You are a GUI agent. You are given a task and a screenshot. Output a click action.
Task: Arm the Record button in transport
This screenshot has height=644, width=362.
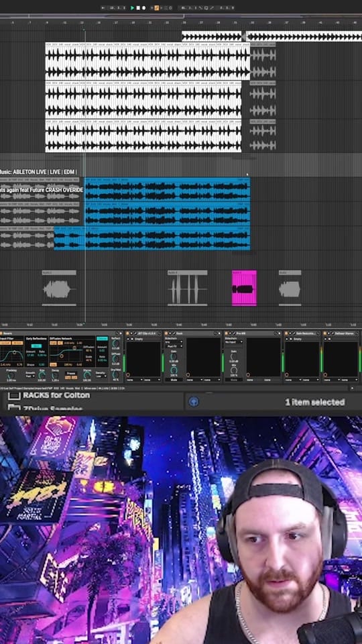143,8
